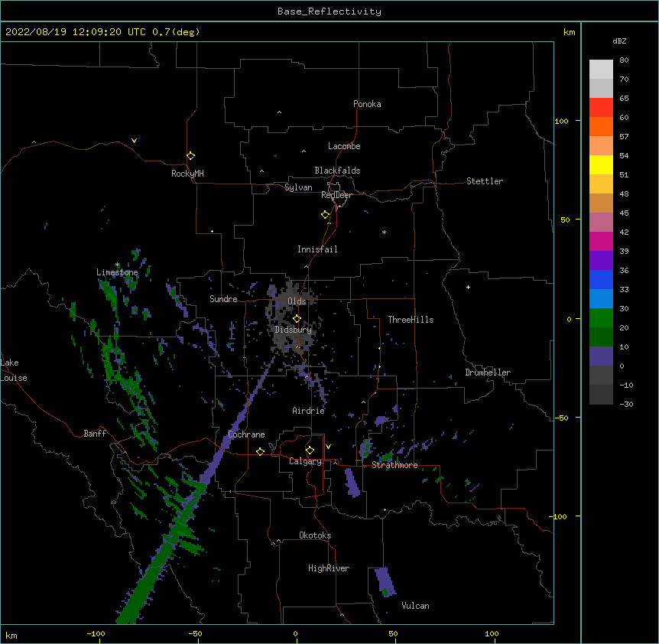
Task: Pick the blue 33-36 dBZ legend swatch
Action: tap(601, 279)
